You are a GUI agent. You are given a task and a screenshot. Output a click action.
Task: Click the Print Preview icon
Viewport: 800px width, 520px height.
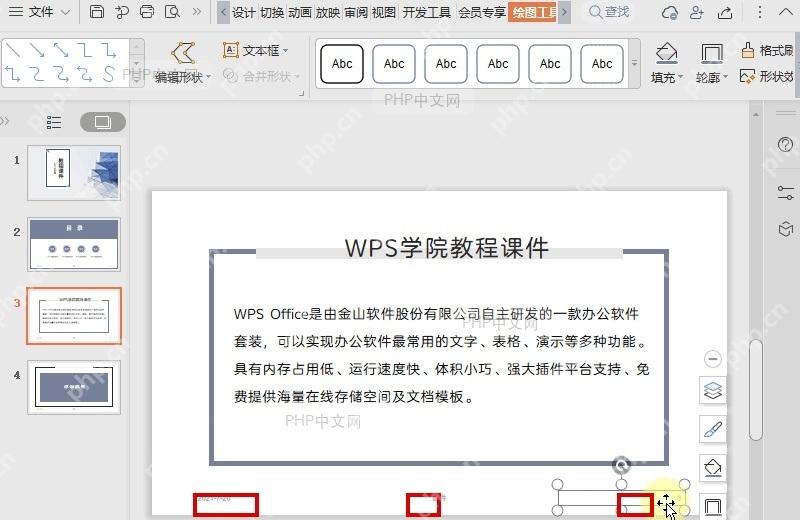point(172,11)
